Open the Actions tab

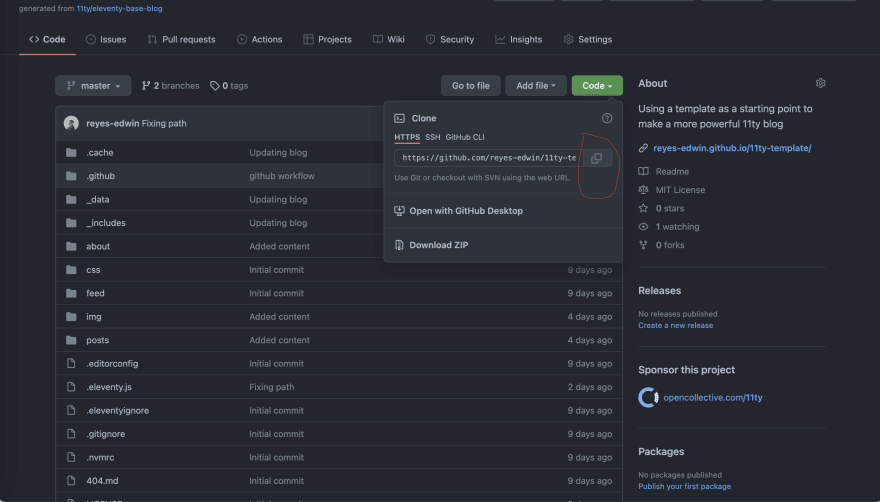259,39
